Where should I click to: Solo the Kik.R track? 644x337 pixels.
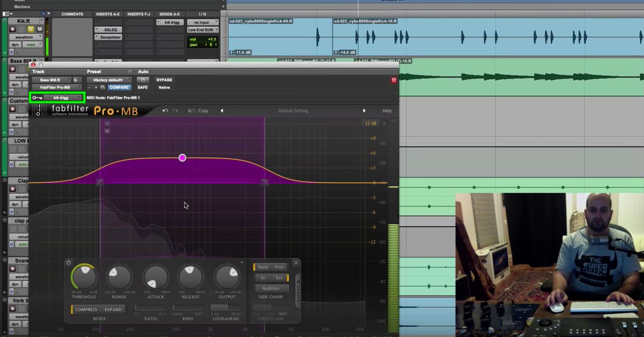30,29
